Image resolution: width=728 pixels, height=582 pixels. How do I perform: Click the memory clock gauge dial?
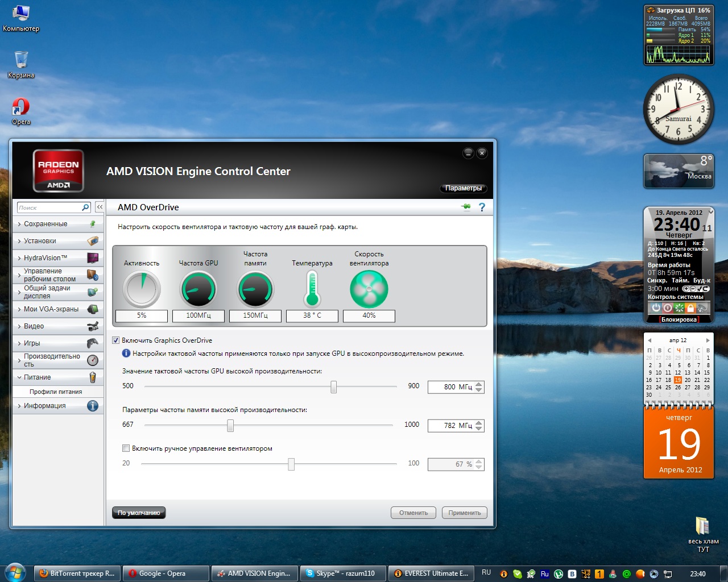tap(255, 289)
